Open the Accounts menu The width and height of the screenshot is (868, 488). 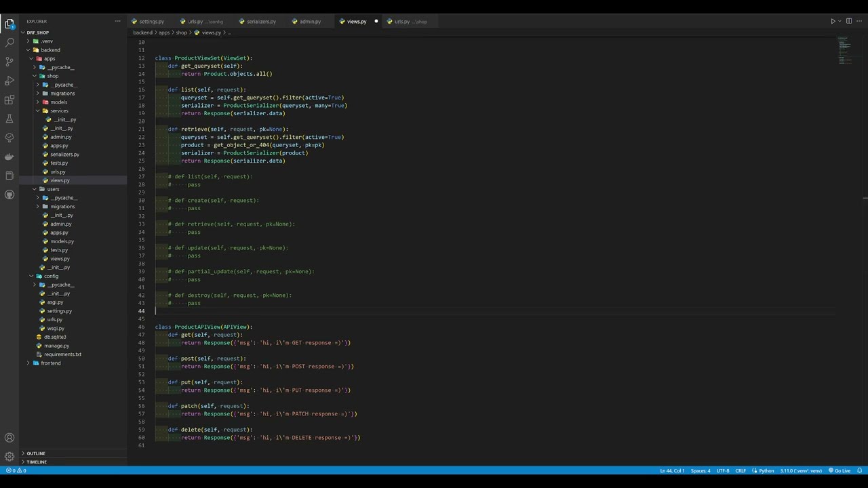pyautogui.click(x=9, y=438)
